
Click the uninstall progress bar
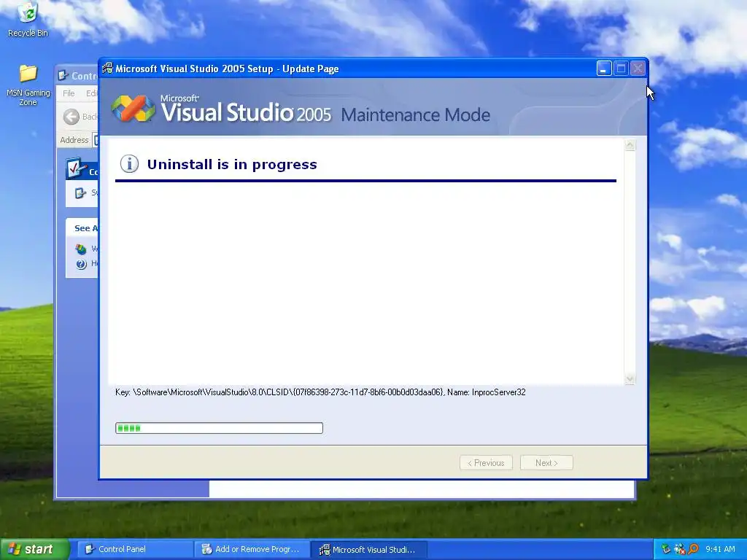click(x=219, y=428)
